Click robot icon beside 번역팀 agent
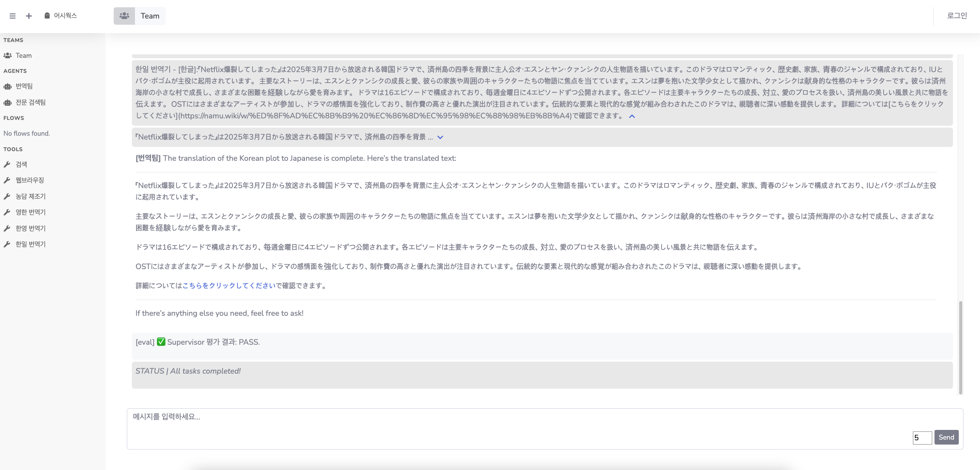 point(7,86)
